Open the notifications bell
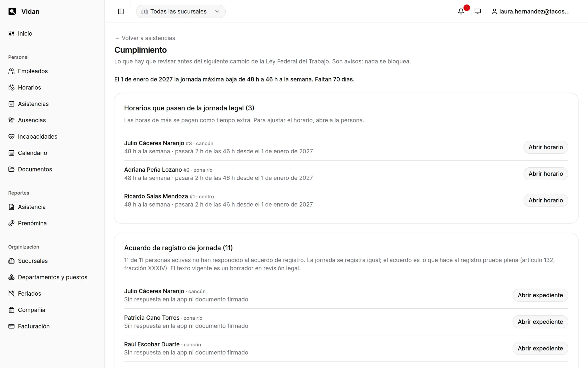The width and height of the screenshot is (588, 368). [x=461, y=12]
